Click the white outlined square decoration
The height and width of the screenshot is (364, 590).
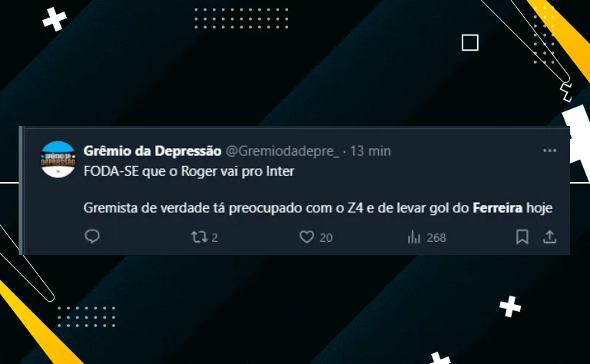point(470,42)
